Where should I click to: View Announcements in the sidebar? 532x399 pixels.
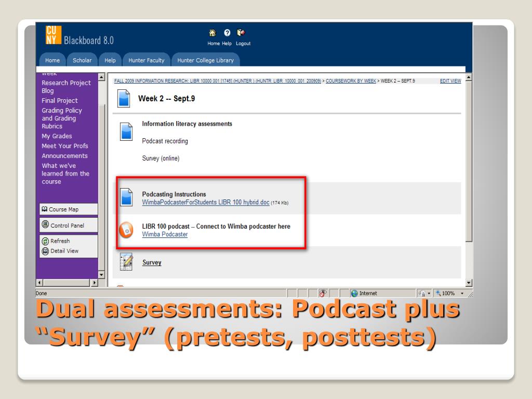[x=65, y=156]
